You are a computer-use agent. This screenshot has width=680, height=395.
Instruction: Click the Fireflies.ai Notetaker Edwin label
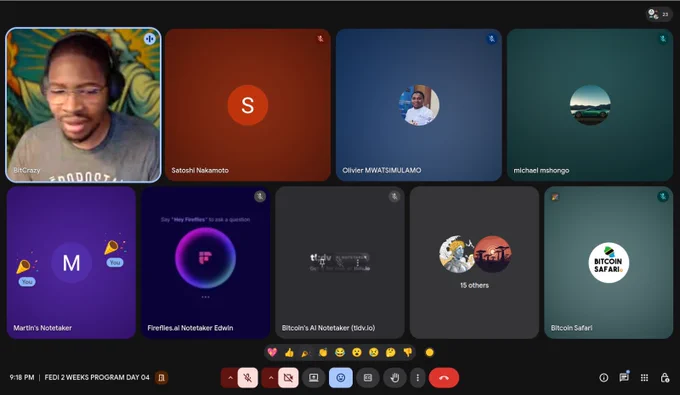click(x=190, y=328)
